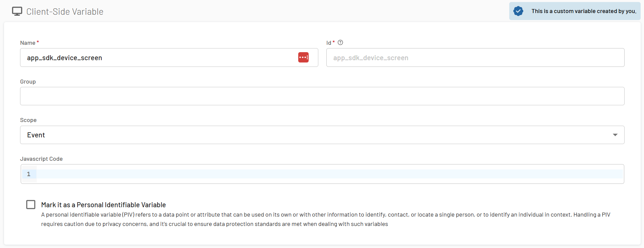This screenshot has height=248, width=644.
Task: Focus the Id input field
Action: 475,58
